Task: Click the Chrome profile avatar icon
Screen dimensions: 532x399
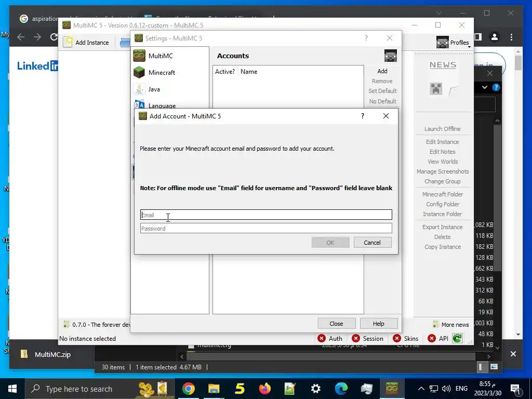Action: click(495, 37)
